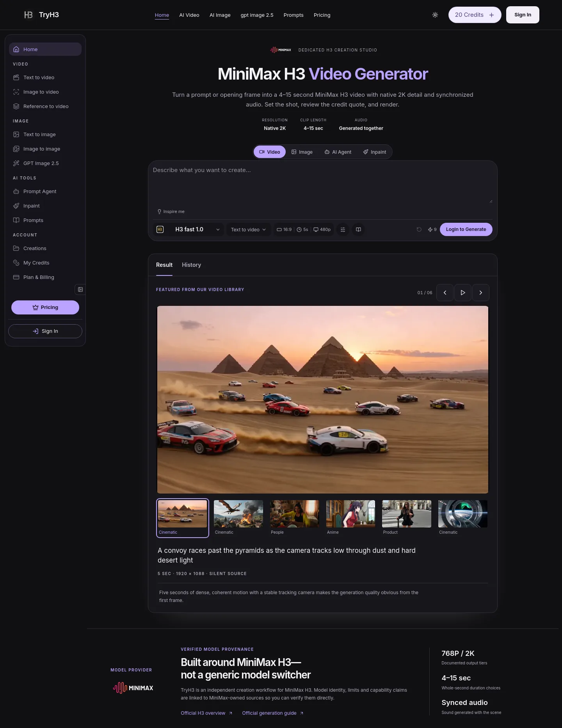Click the main pyramid racing video preview

pos(323,400)
